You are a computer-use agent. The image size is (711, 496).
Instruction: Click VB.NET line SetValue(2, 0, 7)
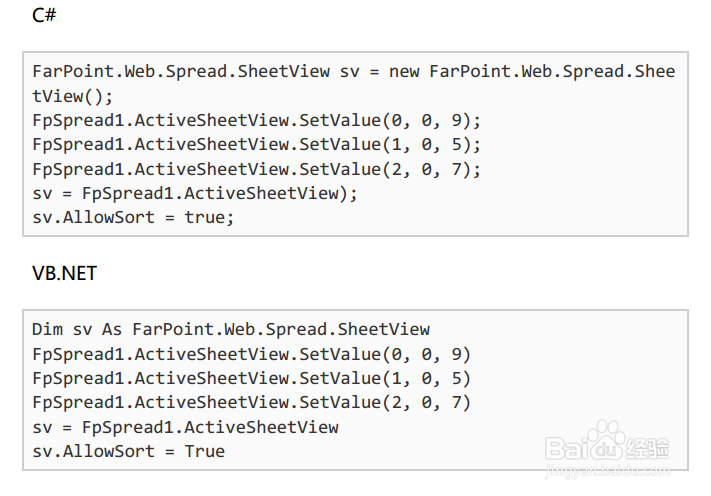click(251, 403)
